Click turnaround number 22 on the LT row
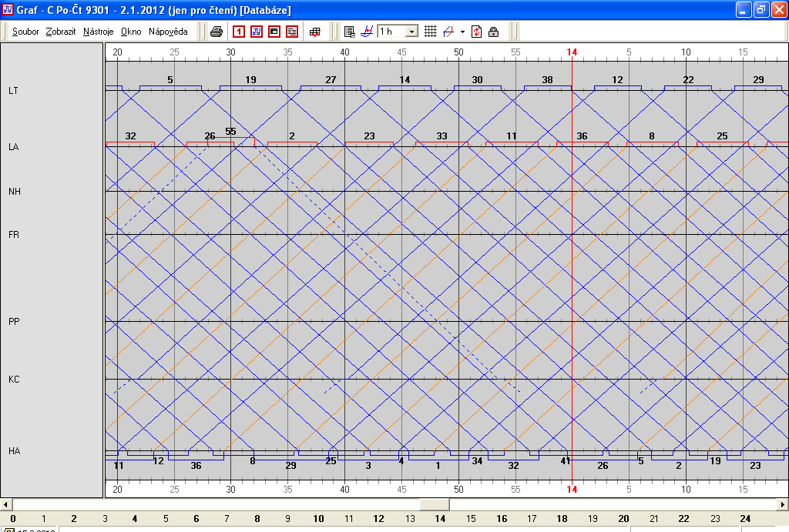The height and width of the screenshot is (532, 789). click(688, 80)
